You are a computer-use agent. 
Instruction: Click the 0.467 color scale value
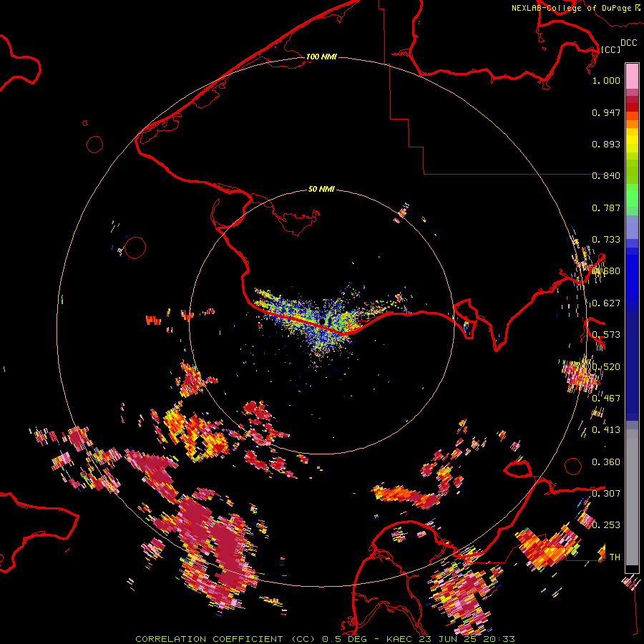click(606, 399)
